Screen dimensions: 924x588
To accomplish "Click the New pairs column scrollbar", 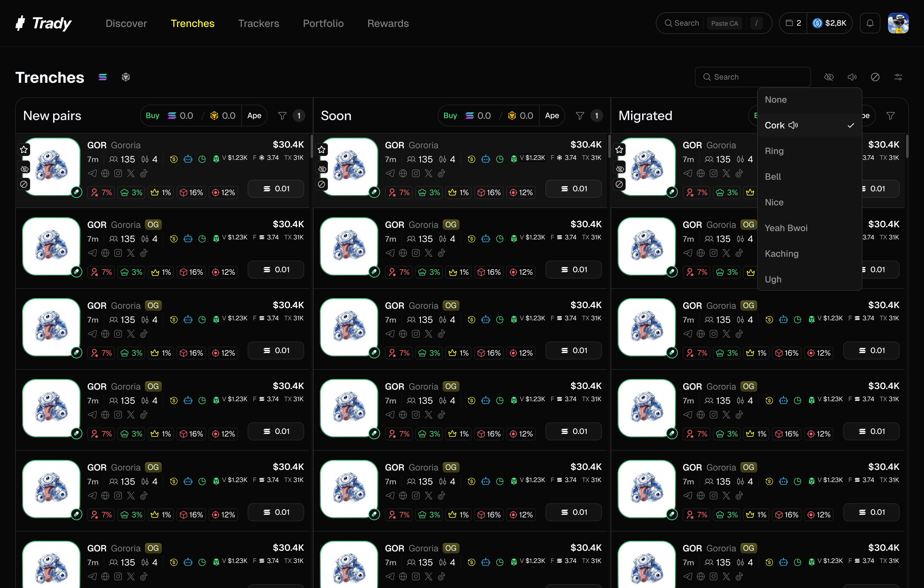I will [x=311, y=146].
